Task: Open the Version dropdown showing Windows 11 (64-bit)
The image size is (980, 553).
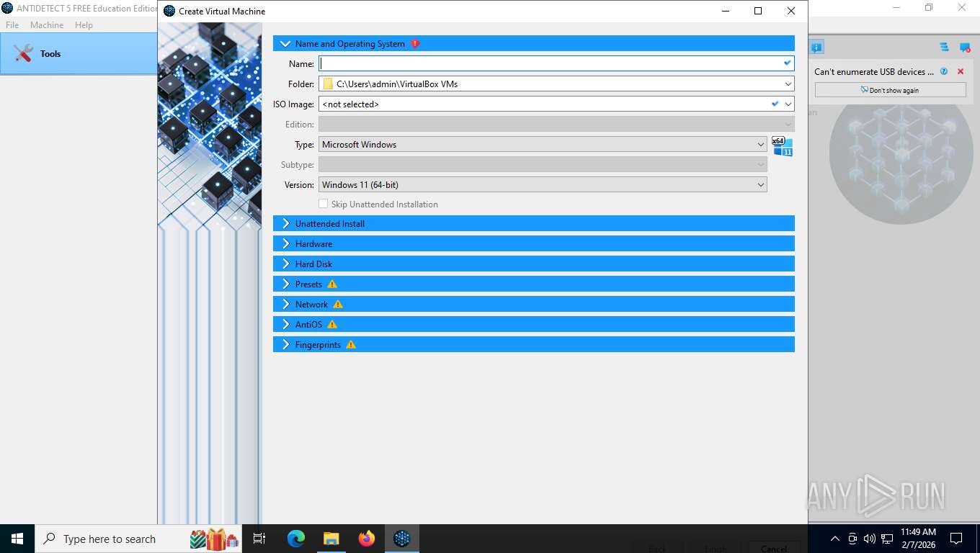Action: click(x=543, y=184)
